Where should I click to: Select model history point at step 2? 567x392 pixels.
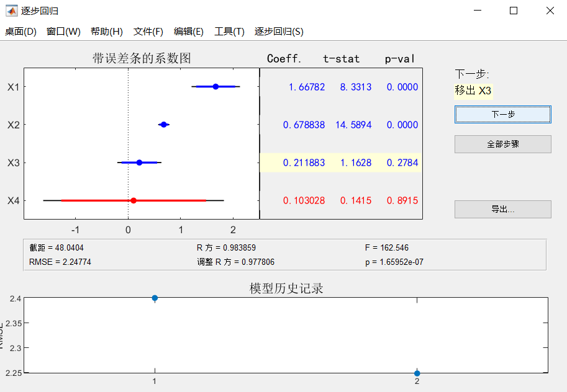tap(417, 373)
